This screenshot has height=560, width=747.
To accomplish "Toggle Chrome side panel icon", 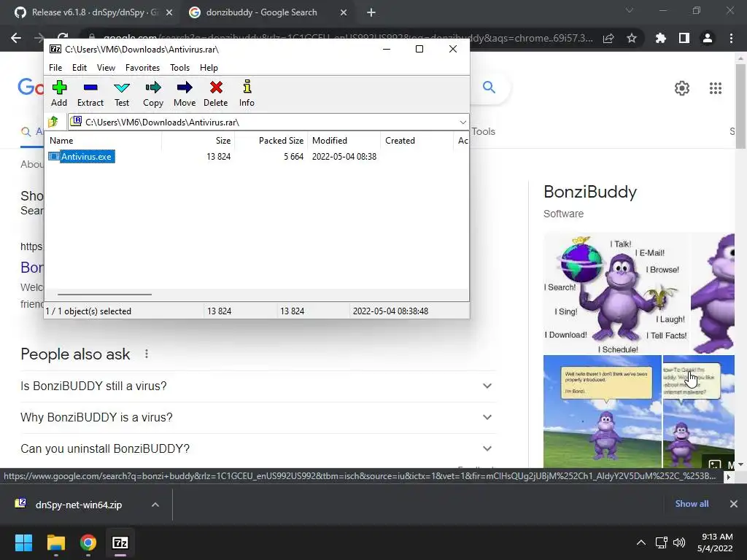I will (x=684, y=38).
